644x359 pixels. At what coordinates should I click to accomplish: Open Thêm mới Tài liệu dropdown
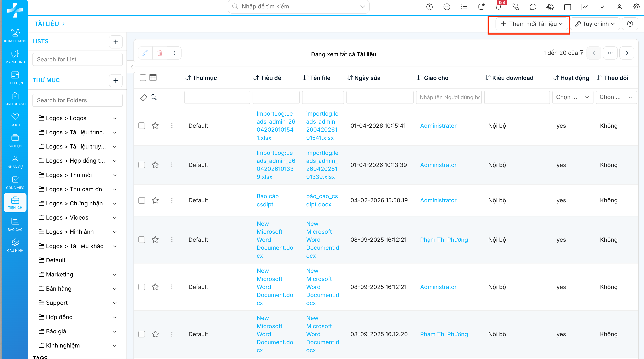[531, 24]
